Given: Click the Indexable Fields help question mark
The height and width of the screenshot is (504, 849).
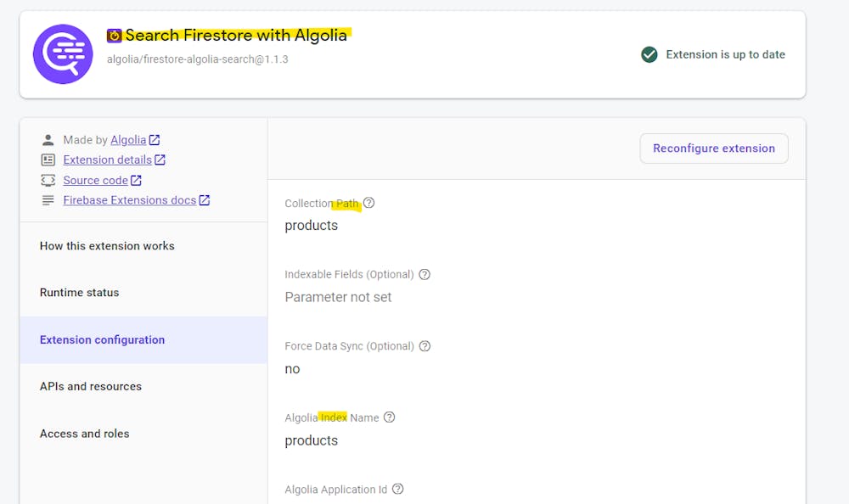Looking at the screenshot, I should (x=424, y=274).
